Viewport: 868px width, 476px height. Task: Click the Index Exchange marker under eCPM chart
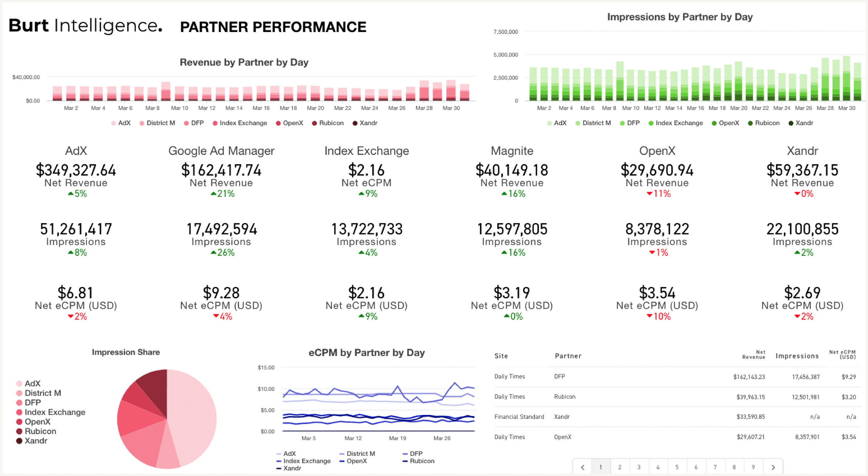point(278,461)
